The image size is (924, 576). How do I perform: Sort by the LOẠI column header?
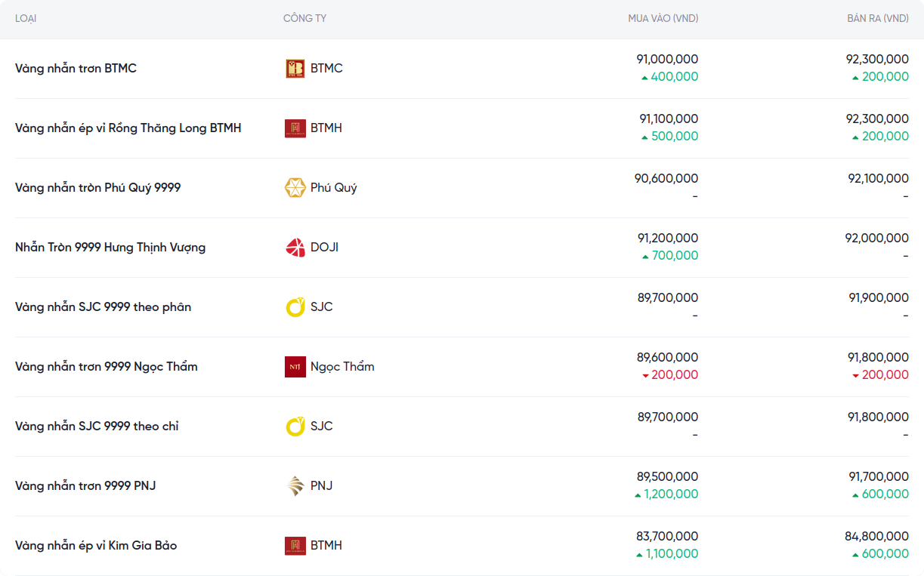(26, 18)
